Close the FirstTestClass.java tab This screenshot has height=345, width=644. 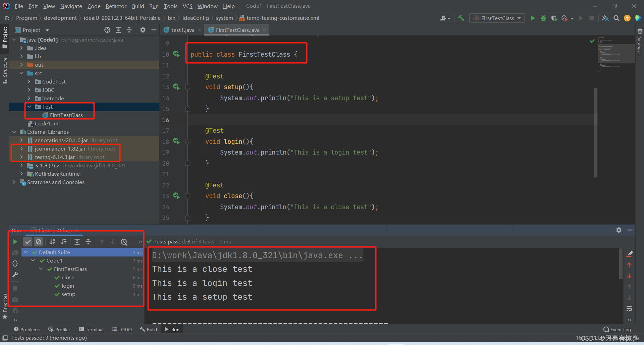point(264,30)
